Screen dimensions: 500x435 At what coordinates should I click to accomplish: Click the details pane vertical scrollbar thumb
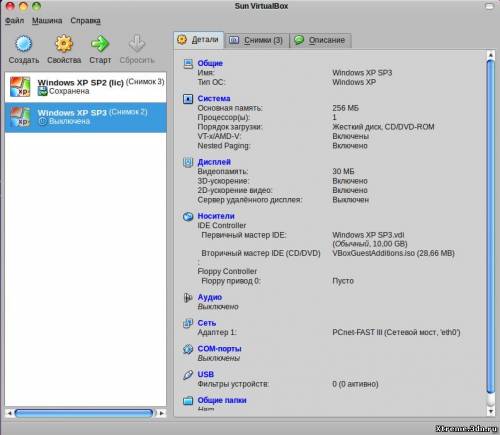[x=490, y=228]
